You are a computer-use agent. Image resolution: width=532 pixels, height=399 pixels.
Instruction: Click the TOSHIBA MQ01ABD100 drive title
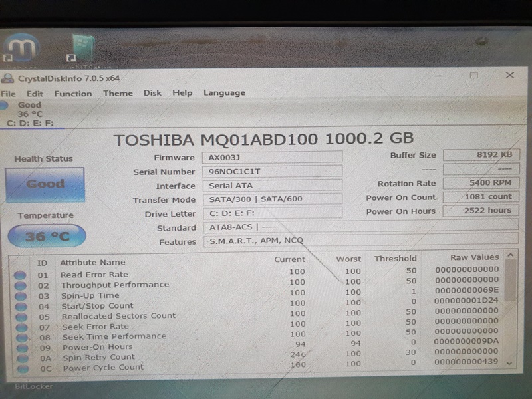pyautogui.click(x=263, y=139)
